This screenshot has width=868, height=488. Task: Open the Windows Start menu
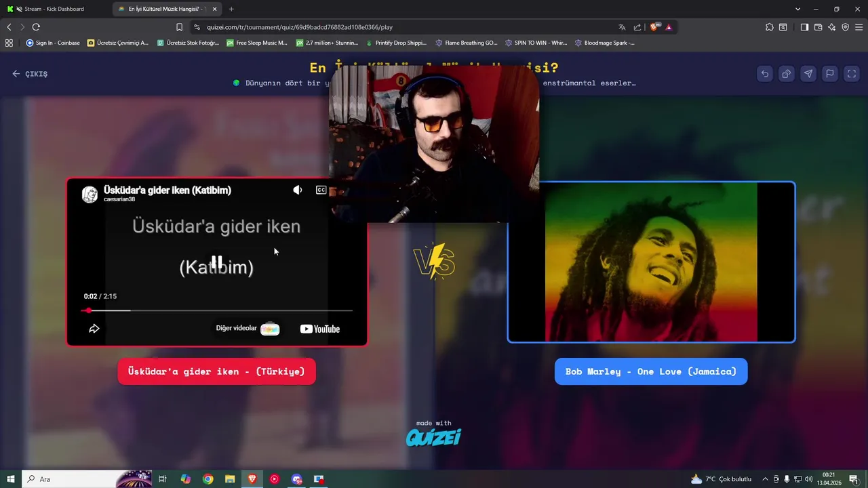10,479
